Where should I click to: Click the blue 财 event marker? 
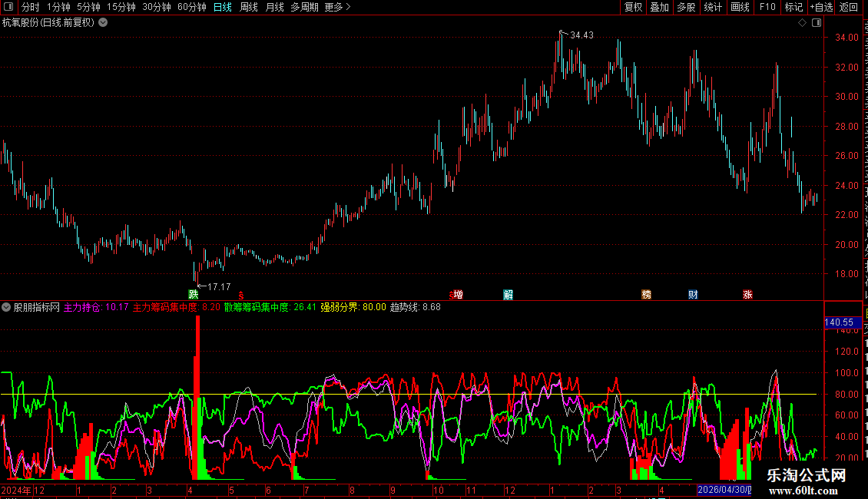[x=693, y=294]
